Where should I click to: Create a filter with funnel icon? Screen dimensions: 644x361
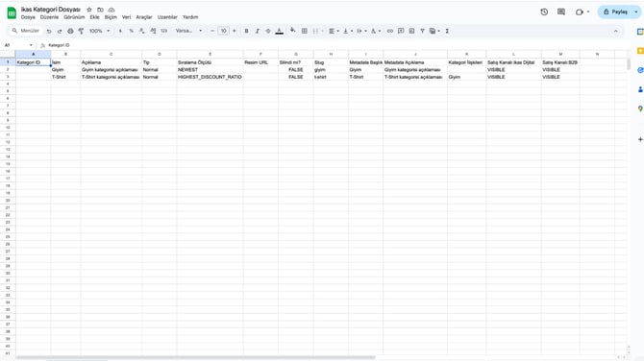(422, 31)
